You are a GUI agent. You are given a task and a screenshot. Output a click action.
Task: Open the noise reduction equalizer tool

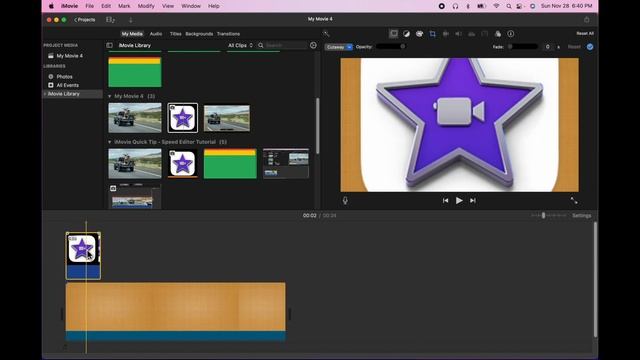coord(471,34)
